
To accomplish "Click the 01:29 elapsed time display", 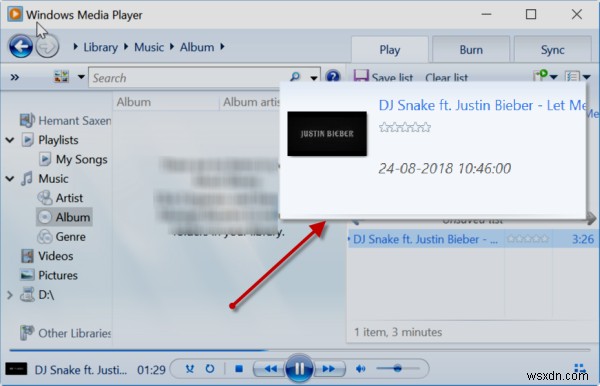I will (151, 370).
